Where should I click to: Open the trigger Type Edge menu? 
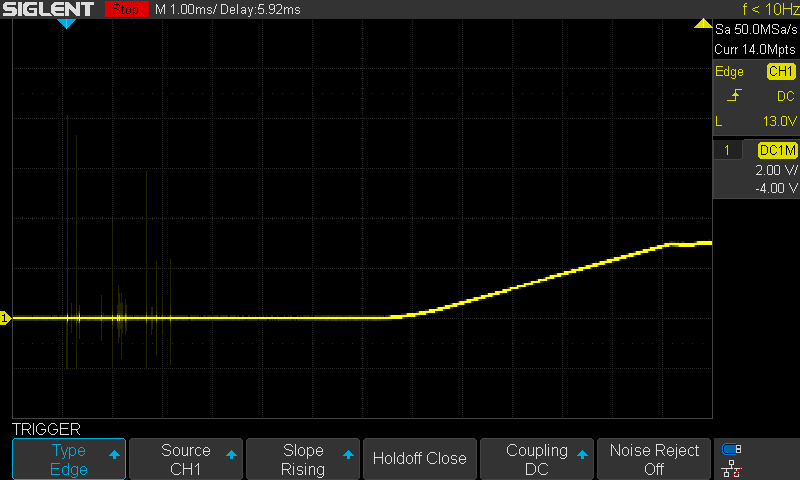coord(69,459)
